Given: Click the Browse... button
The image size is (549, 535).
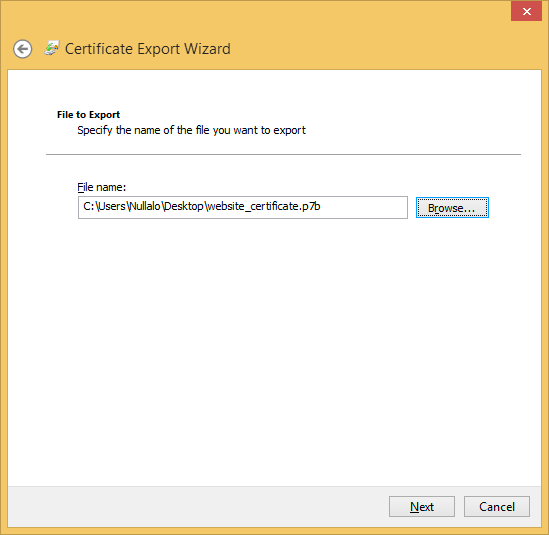Looking at the screenshot, I should pos(452,208).
